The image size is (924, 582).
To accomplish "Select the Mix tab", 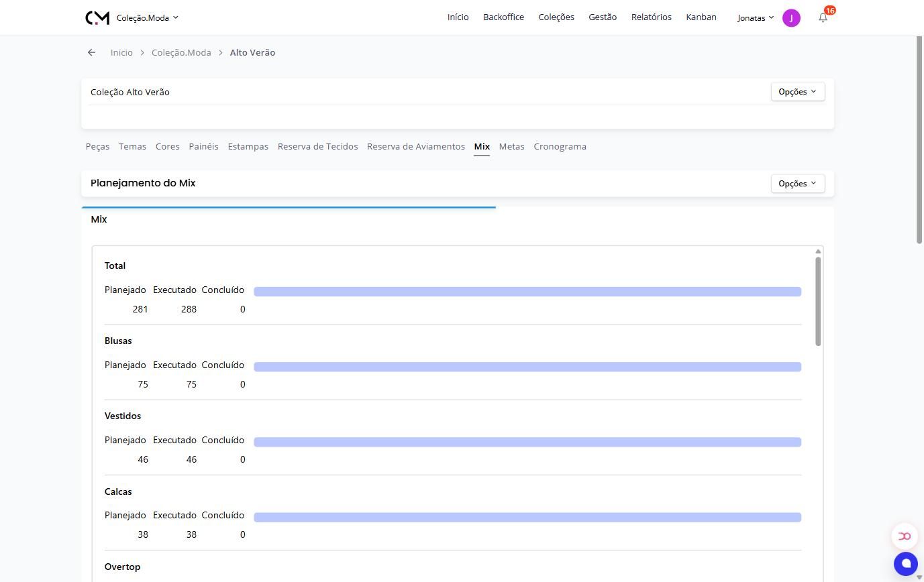I will 482,147.
